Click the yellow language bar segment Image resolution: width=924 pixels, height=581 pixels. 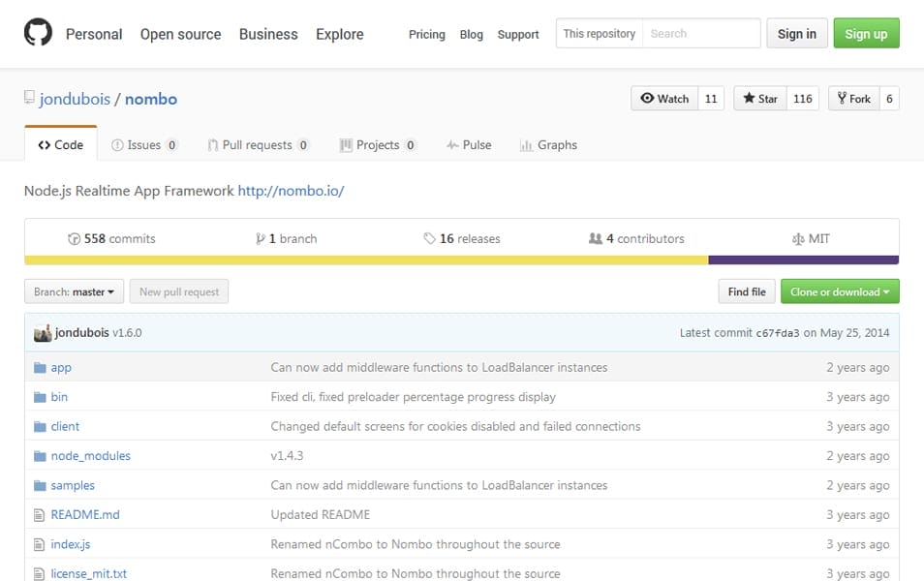pyautogui.click(x=366, y=260)
